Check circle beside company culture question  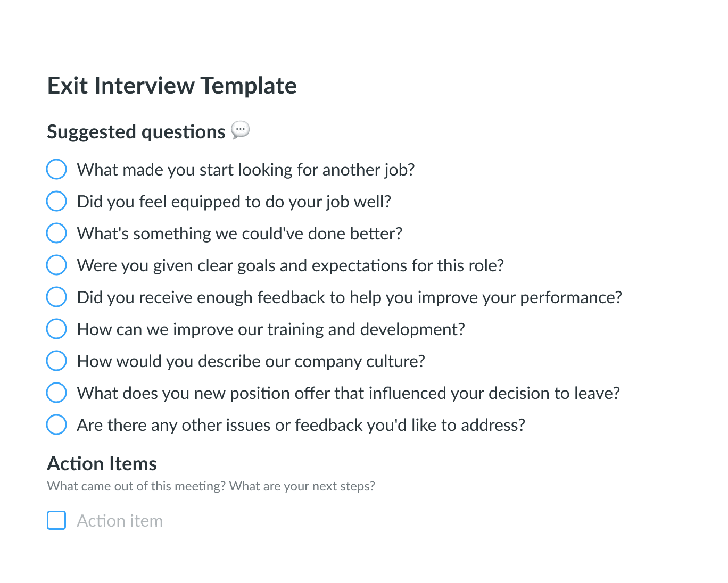pos(56,361)
